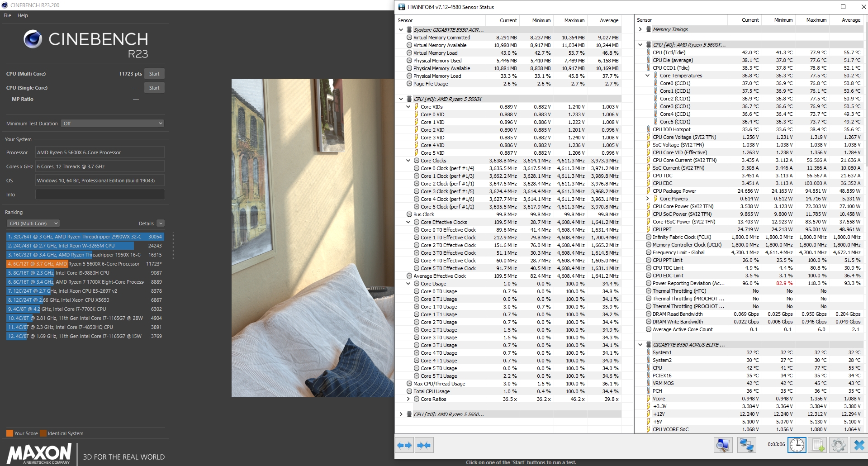Start logging with the sheet-plus icon
868x466 pixels.
click(x=818, y=445)
